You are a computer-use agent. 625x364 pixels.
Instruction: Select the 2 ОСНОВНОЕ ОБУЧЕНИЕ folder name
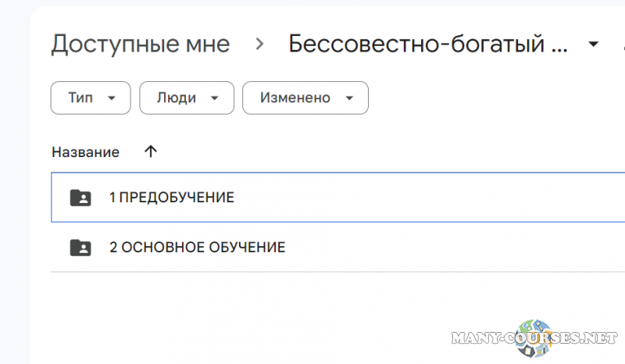click(197, 248)
